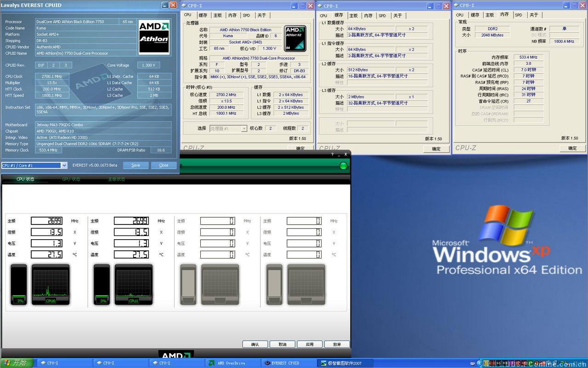Viewport: 588px width, 368px height.
Task: Click AuthenticAMD vendor value in EVEREST
Action: point(85,47)
